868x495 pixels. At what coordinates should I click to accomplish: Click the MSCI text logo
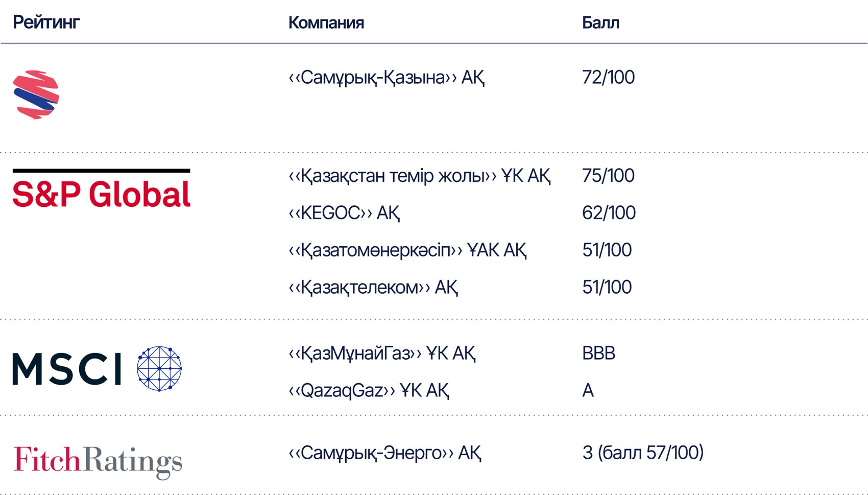coord(67,369)
